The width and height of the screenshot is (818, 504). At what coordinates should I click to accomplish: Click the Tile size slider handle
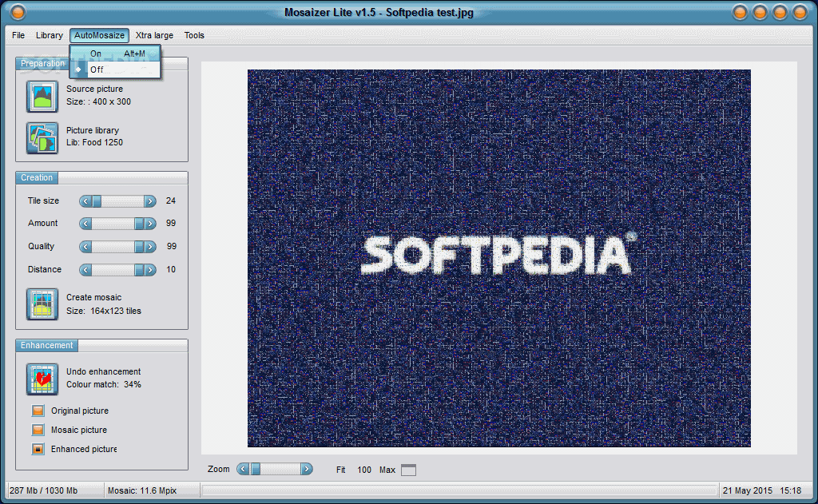pos(97,200)
